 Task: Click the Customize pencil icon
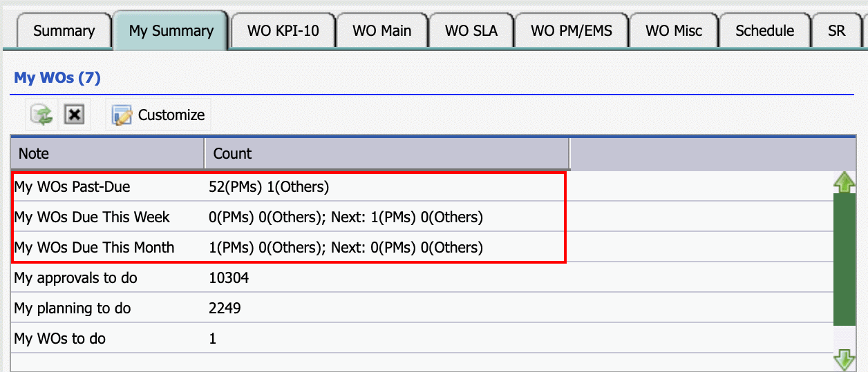pos(122,115)
